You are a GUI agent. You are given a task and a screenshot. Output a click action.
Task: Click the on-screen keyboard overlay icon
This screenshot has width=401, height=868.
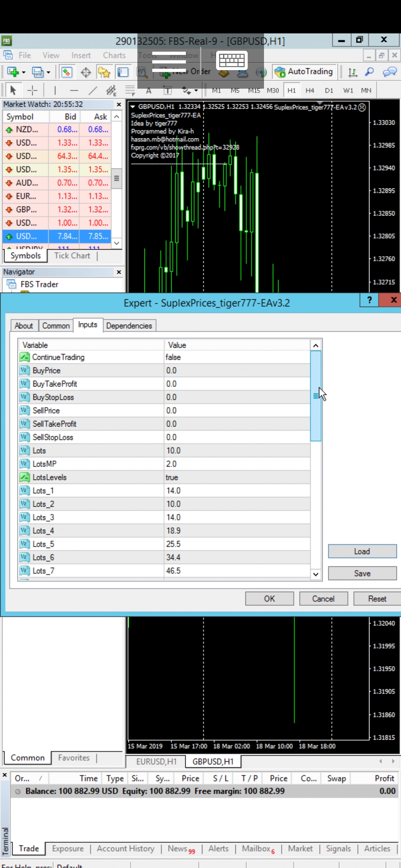tap(232, 60)
